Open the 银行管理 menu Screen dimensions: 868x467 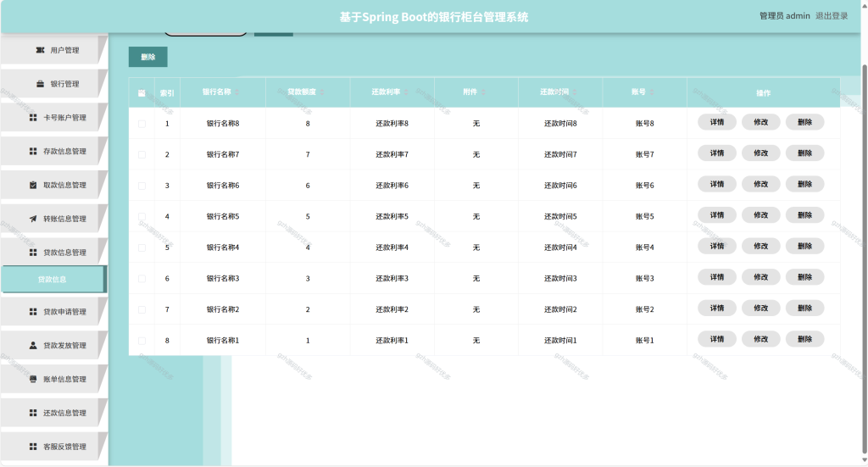click(x=53, y=84)
